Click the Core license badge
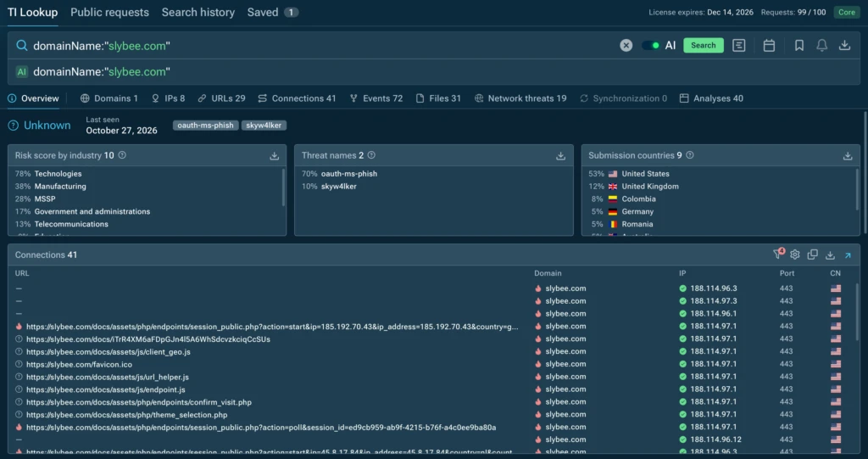The image size is (868, 459). [x=847, y=12]
